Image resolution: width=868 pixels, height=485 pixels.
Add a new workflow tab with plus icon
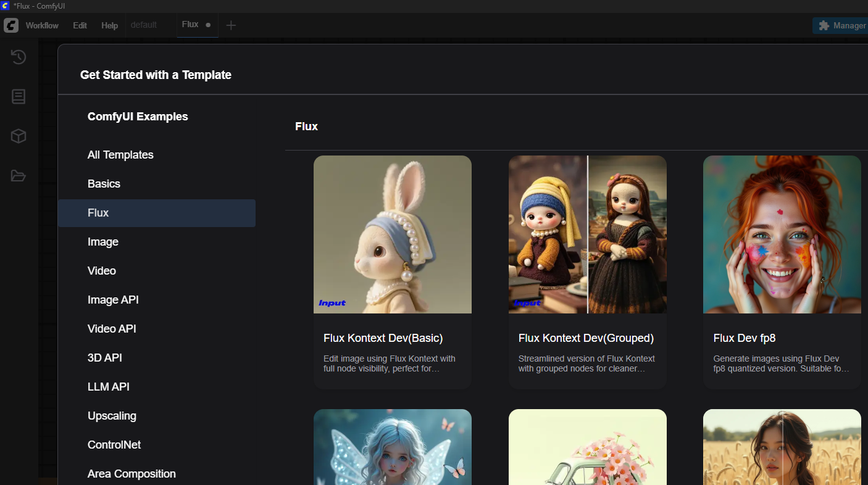(x=231, y=25)
